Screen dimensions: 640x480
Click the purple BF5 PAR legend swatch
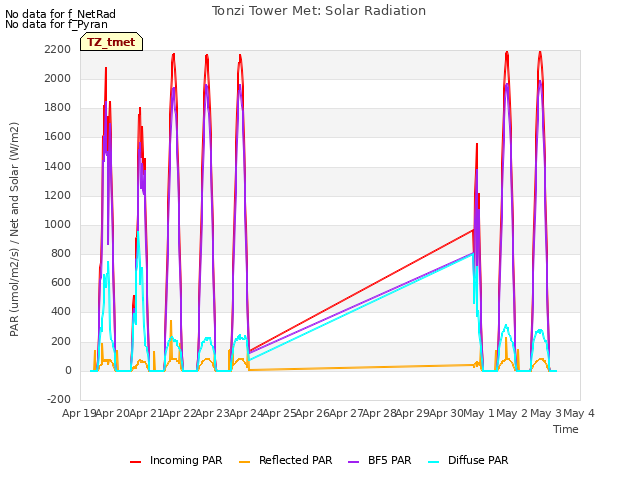tap(354, 462)
